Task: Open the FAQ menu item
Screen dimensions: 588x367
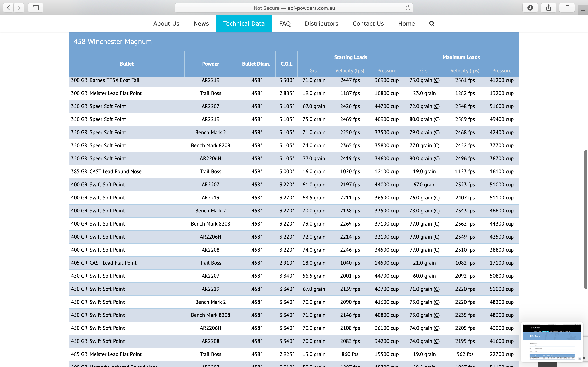Action: pyautogui.click(x=285, y=23)
